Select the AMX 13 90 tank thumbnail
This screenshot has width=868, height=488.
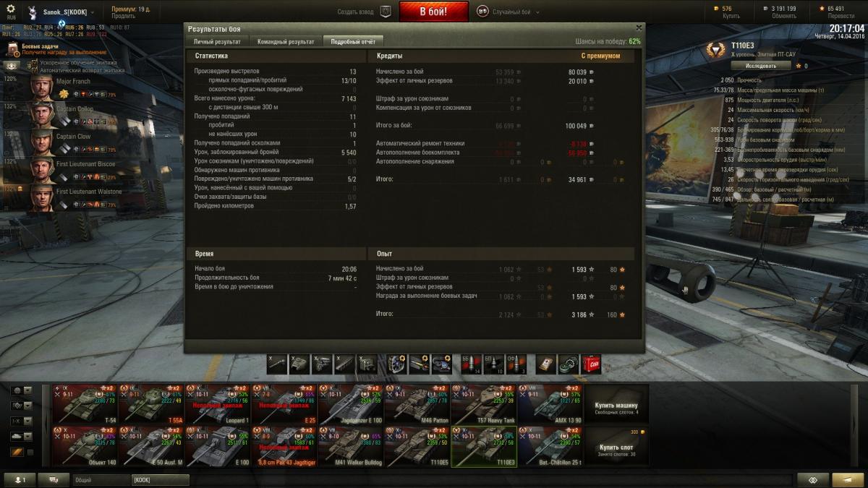[x=549, y=404]
